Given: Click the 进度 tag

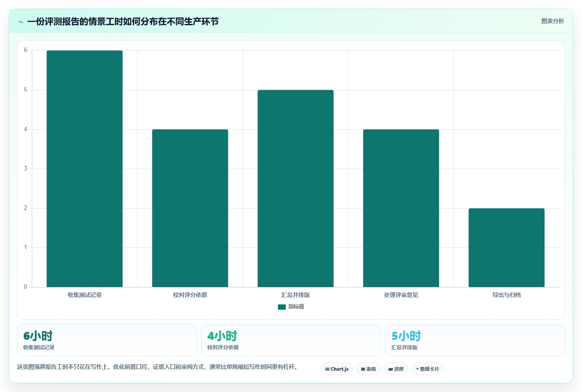Looking at the screenshot, I should click(396, 369).
